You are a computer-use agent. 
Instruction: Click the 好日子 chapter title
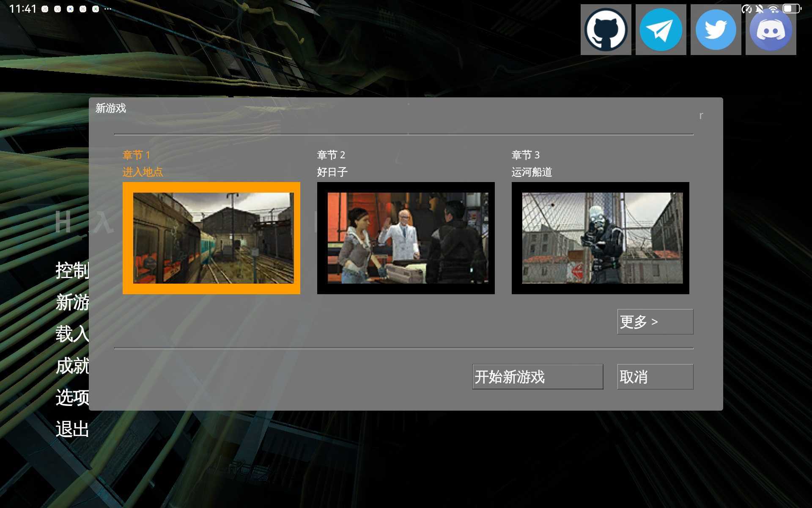coord(332,172)
